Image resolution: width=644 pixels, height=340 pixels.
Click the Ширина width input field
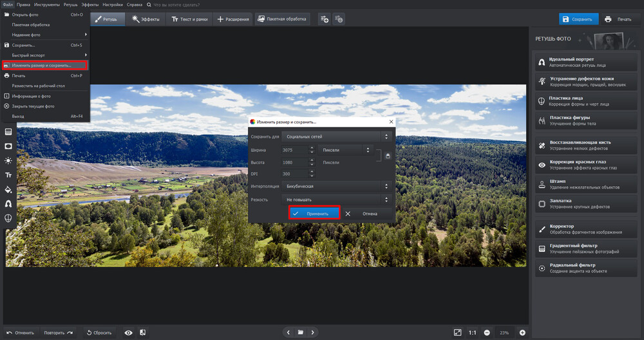(294, 150)
